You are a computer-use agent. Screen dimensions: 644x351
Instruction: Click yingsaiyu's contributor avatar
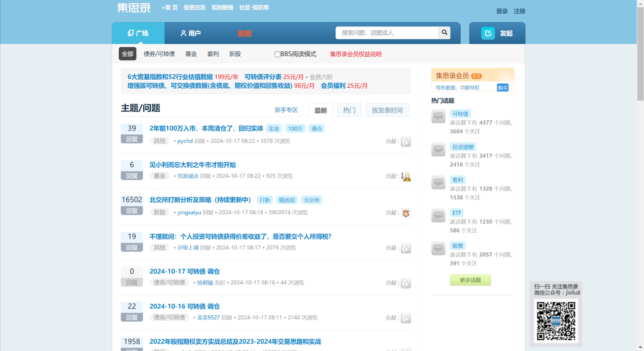pos(406,213)
